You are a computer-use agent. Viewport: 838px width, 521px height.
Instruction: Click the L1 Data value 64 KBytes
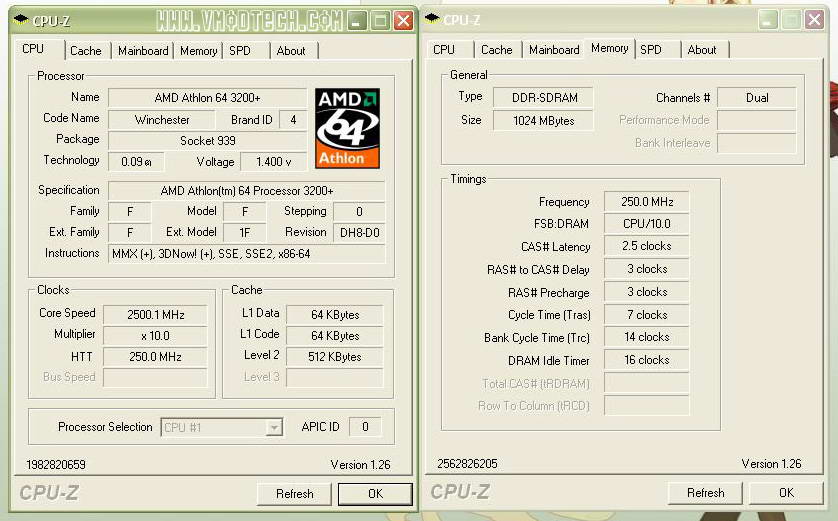click(x=335, y=315)
